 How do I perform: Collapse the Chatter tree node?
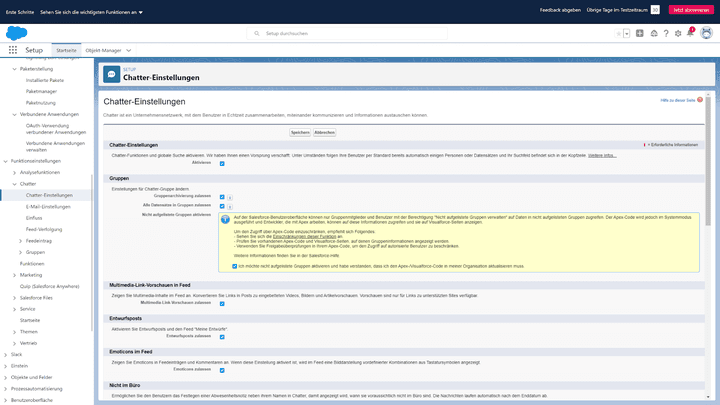tap(14, 184)
